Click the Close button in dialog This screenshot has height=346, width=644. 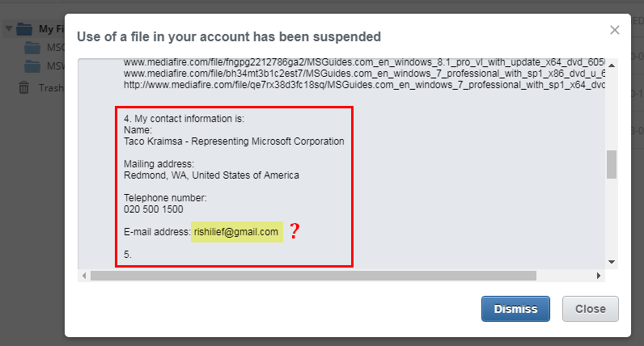pyautogui.click(x=590, y=309)
